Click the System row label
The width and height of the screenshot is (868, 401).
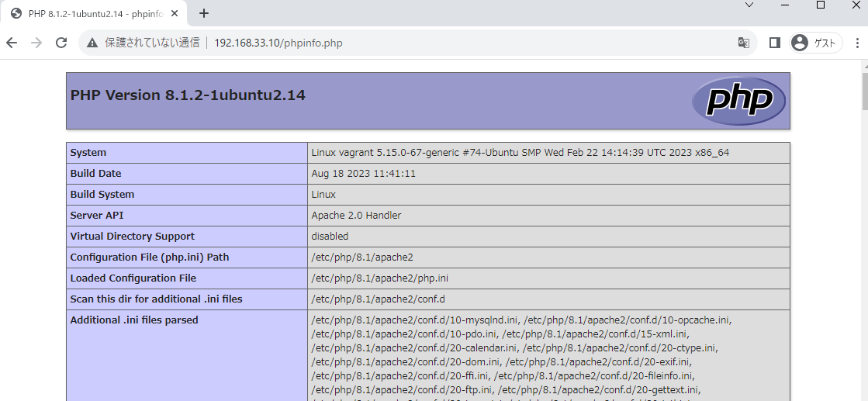pyautogui.click(x=88, y=152)
